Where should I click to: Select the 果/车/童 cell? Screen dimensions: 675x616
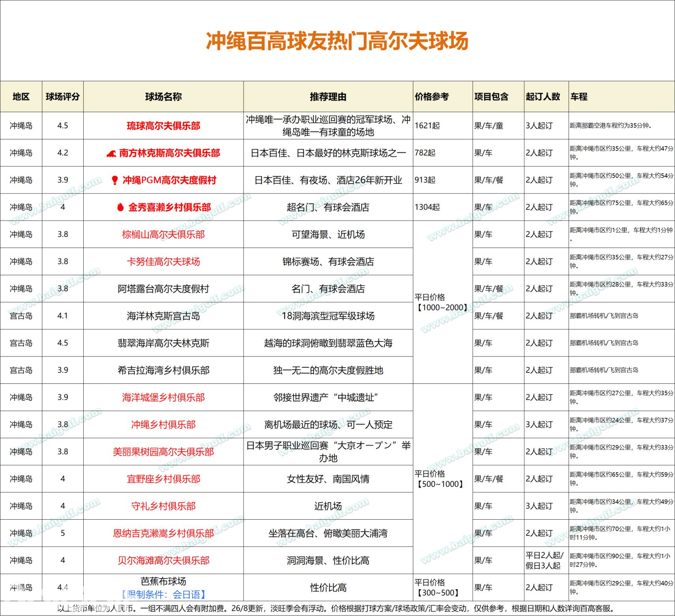coord(499,126)
